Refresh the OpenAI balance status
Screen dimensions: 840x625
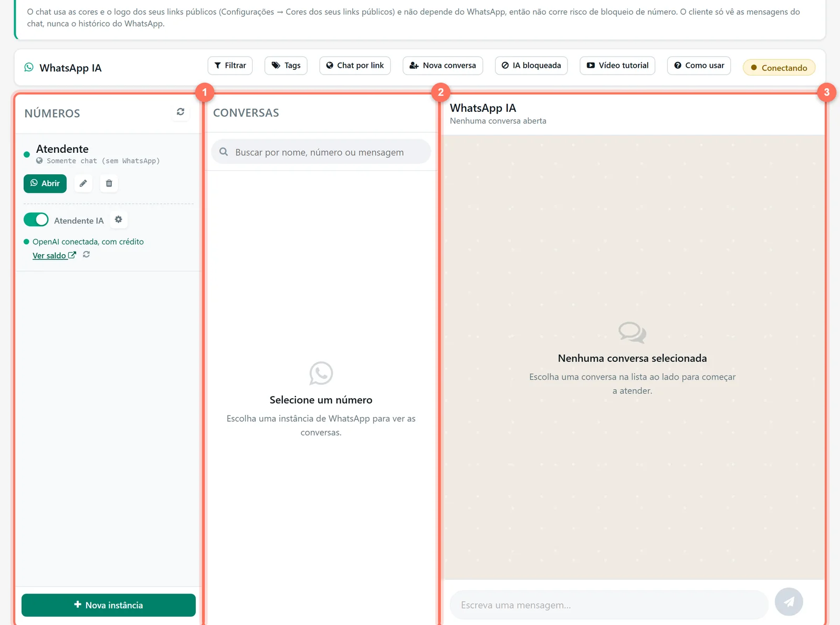[x=87, y=255]
